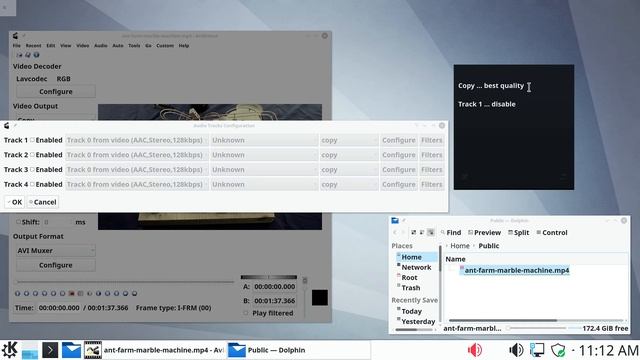Open the Track 1 audio source dropdown
Viewport: 640px width, 360px height.
click(137, 140)
